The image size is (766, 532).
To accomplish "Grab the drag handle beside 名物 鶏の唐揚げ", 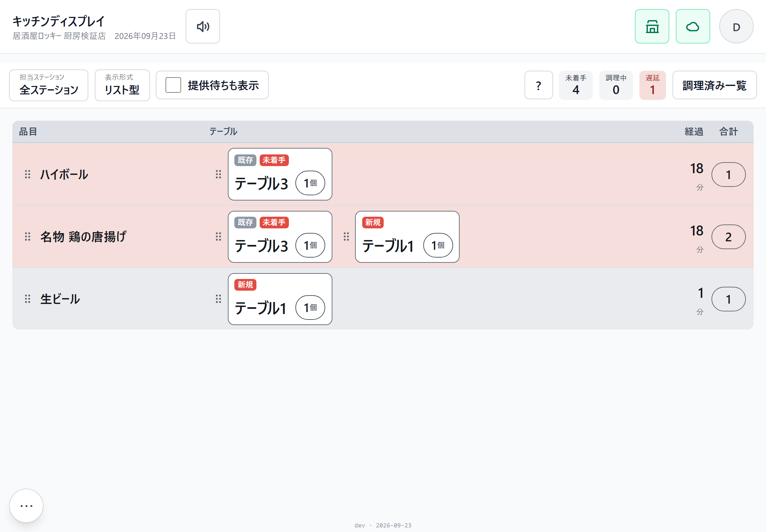I will click(28, 237).
